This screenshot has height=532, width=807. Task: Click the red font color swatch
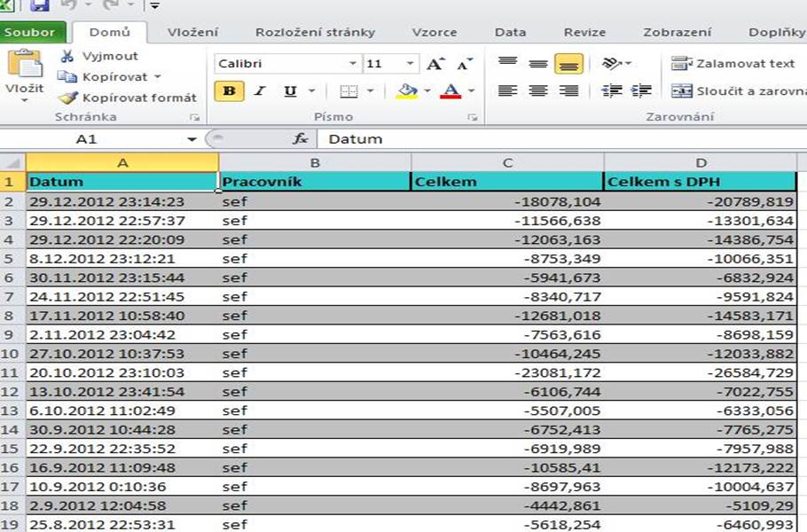tap(451, 91)
